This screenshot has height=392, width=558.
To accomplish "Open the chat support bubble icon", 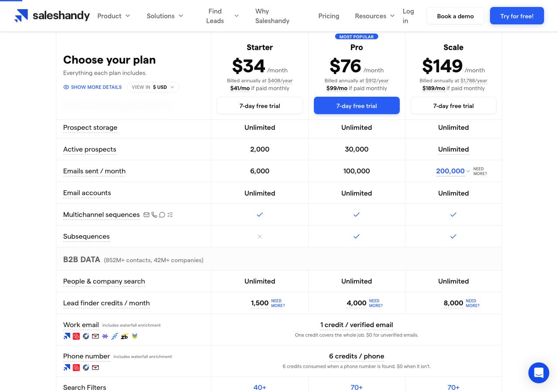I will tap(539, 373).
